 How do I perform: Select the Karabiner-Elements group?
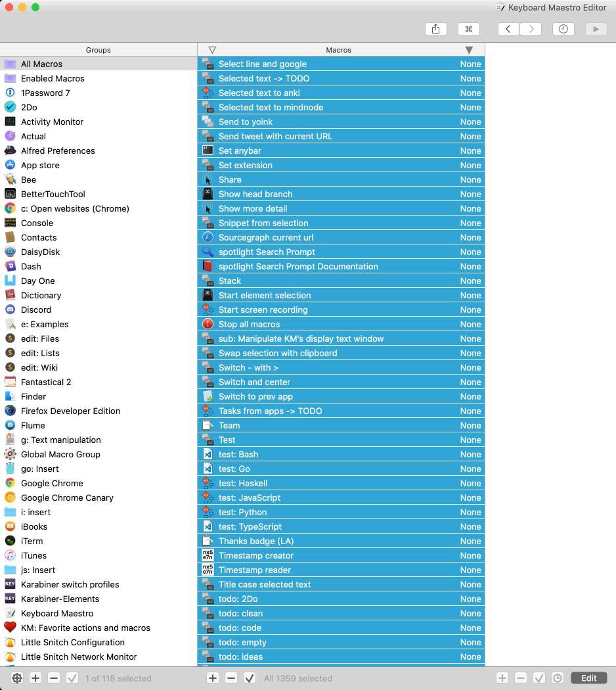[99, 599]
